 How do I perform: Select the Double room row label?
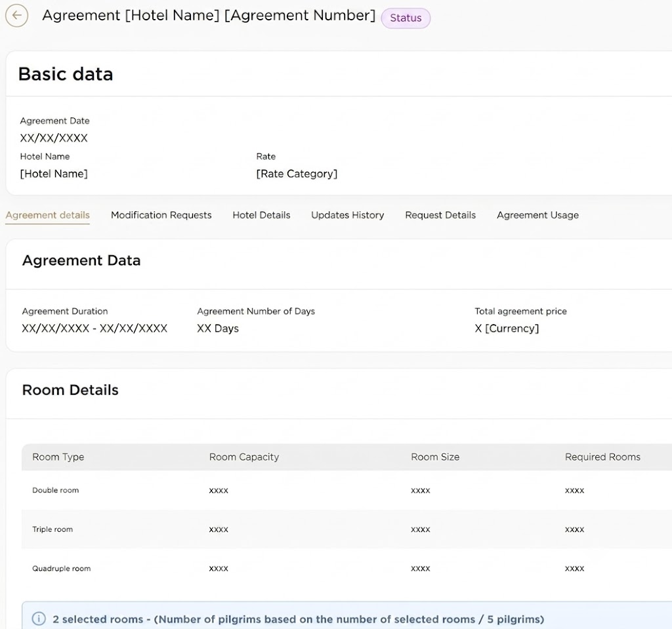(x=56, y=490)
